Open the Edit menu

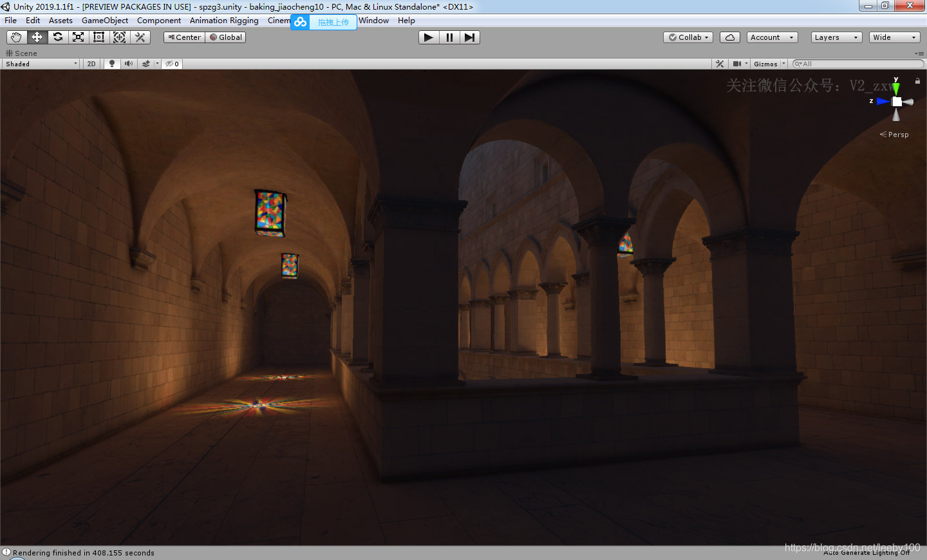(33, 21)
